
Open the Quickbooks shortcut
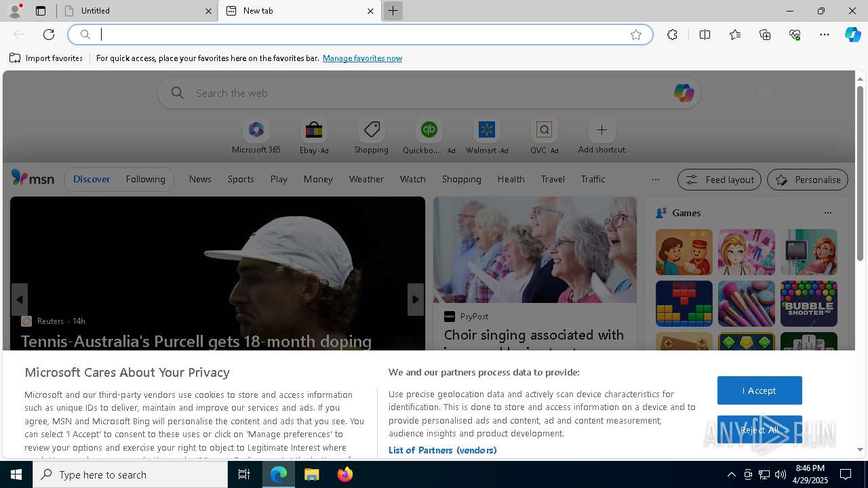(429, 136)
